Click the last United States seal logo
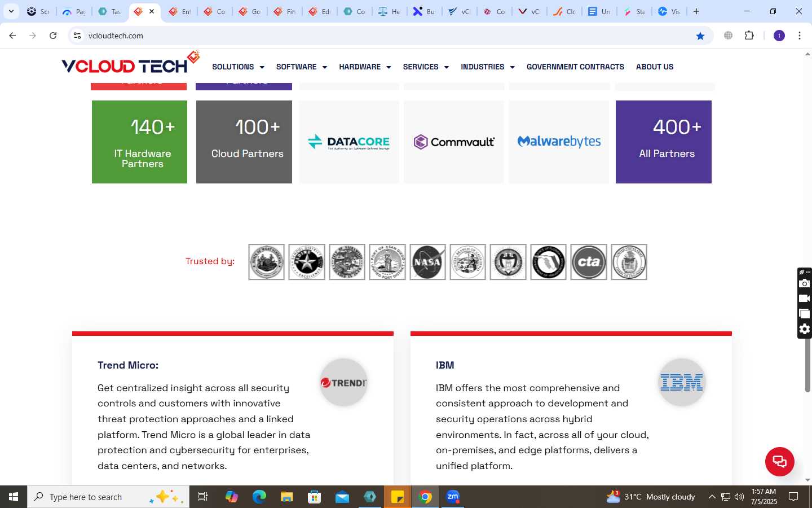812x508 pixels. [x=629, y=262]
